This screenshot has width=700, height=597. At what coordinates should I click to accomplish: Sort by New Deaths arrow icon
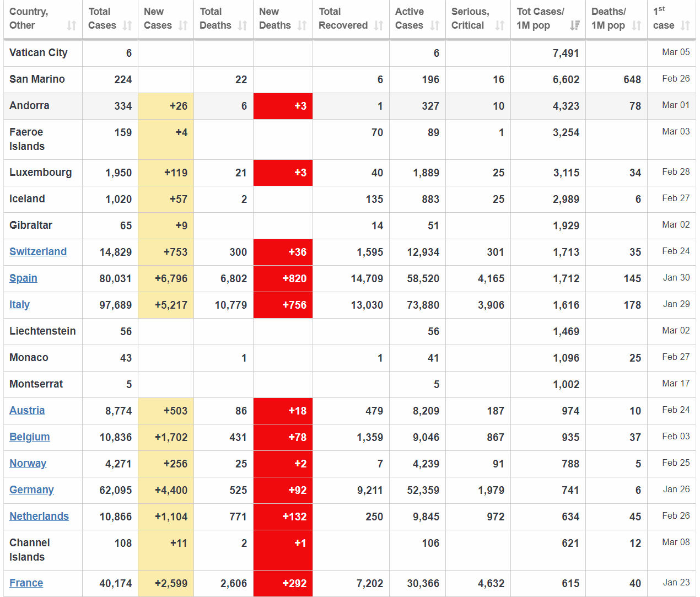click(302, 25)
